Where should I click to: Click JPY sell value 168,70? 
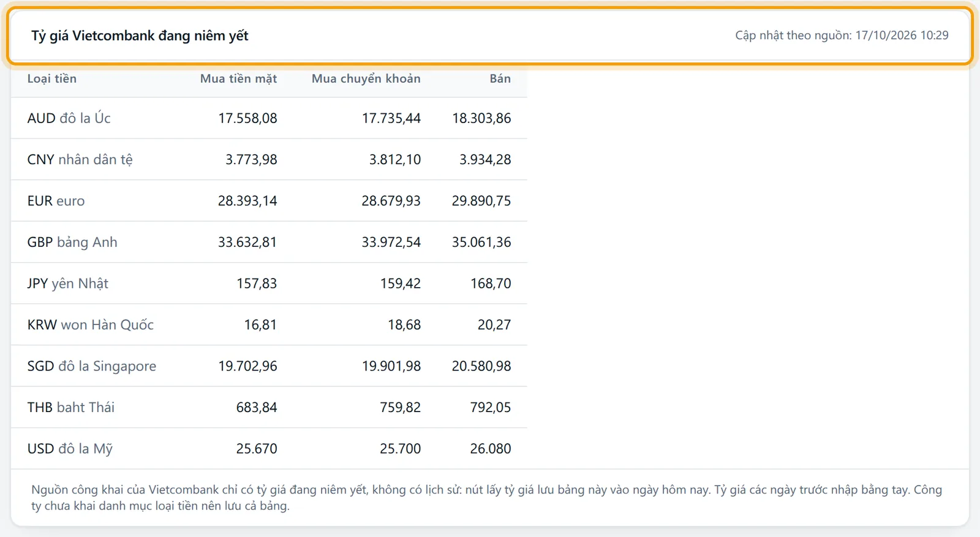(491, 284)
